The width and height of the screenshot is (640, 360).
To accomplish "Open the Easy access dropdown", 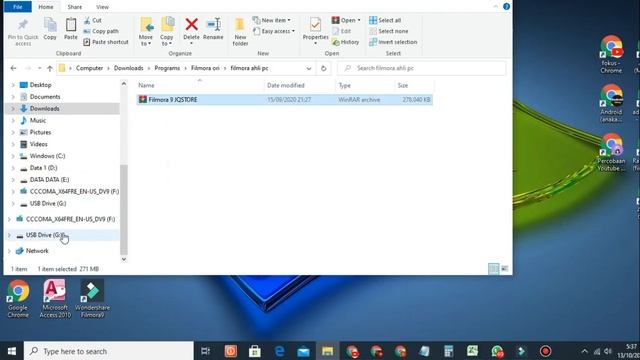I will point(274,31).
